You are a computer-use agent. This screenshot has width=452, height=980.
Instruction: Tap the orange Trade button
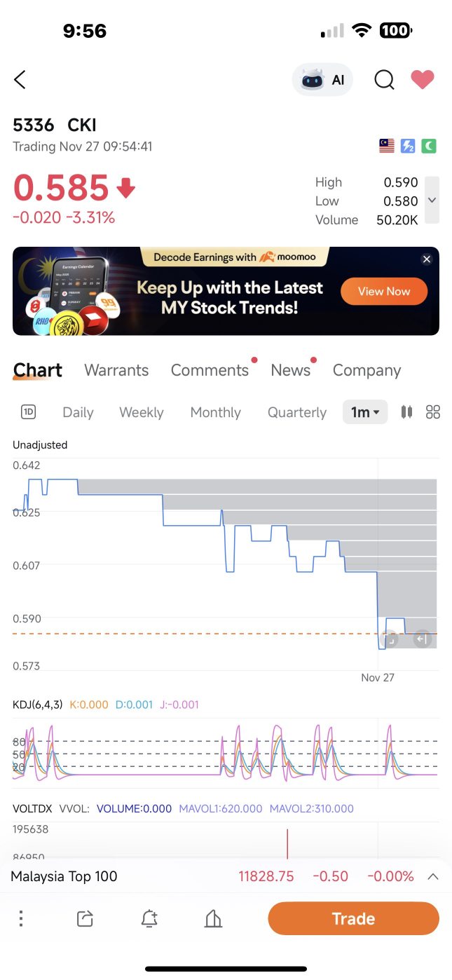click(354, 918)
